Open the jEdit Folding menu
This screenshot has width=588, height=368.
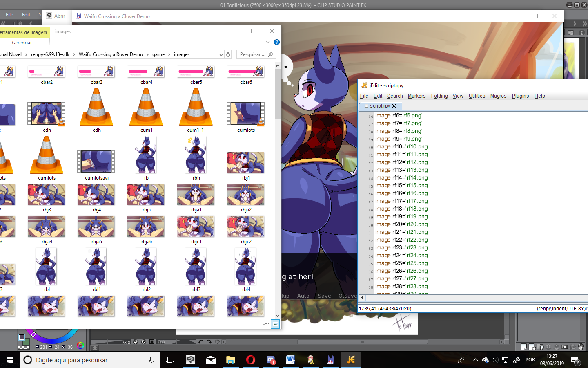pos(439,96)
